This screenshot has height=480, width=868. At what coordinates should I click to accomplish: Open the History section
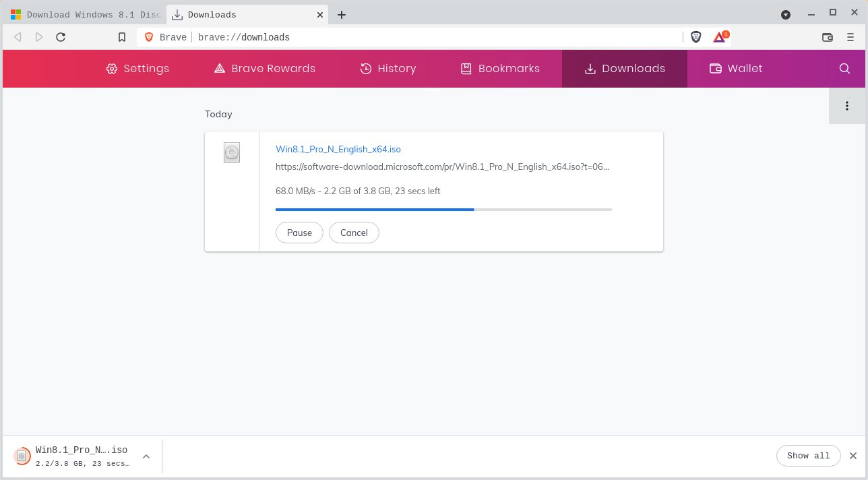[388, 68]
